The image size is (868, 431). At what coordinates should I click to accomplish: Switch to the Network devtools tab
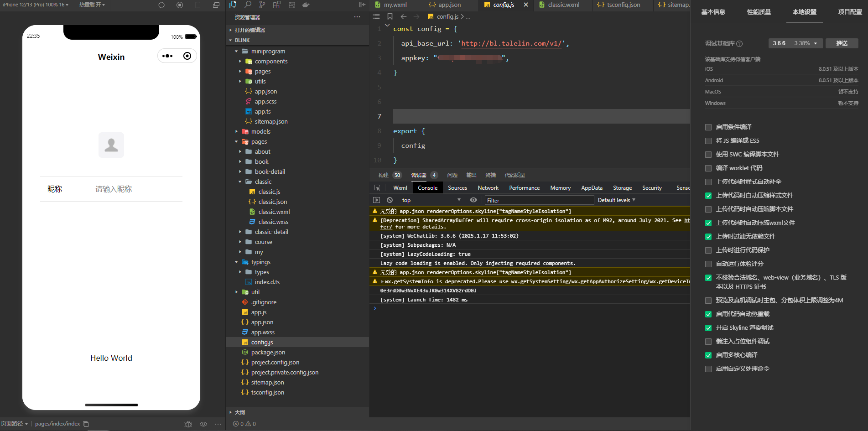(x=488, y=188)
